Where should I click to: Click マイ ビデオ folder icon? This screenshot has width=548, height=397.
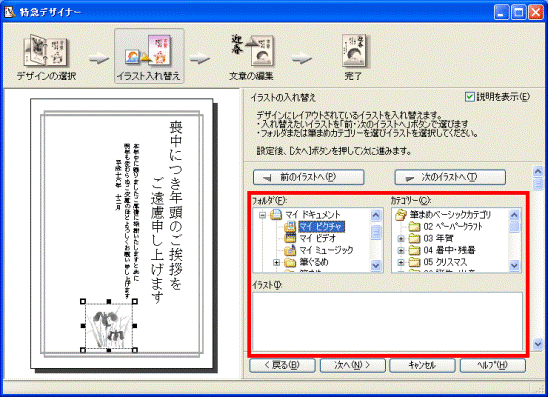pos(290,238)
